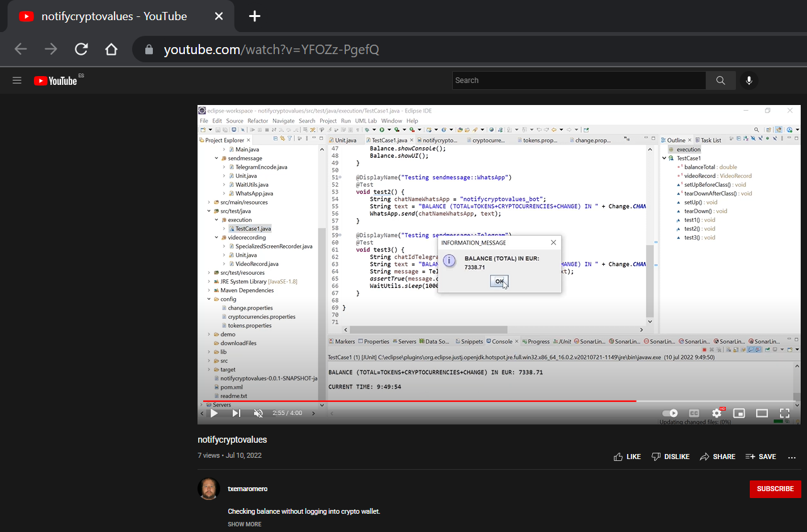The image size is (807, 532).
Task: Play the paused video
Action: tap(214, 413)
